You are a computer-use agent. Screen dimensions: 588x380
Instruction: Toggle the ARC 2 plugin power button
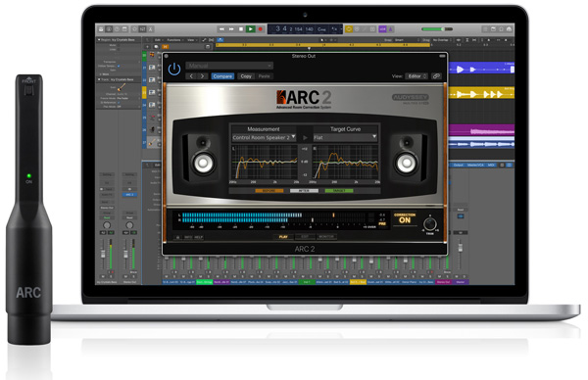(x=174, y=69)
